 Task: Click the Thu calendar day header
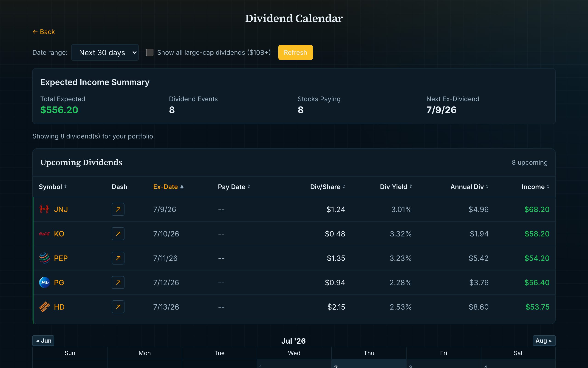tap(369, 353)
